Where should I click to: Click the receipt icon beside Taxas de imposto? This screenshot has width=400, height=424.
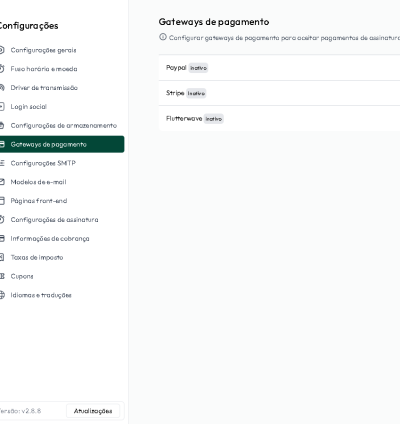(x=2, y=257)
